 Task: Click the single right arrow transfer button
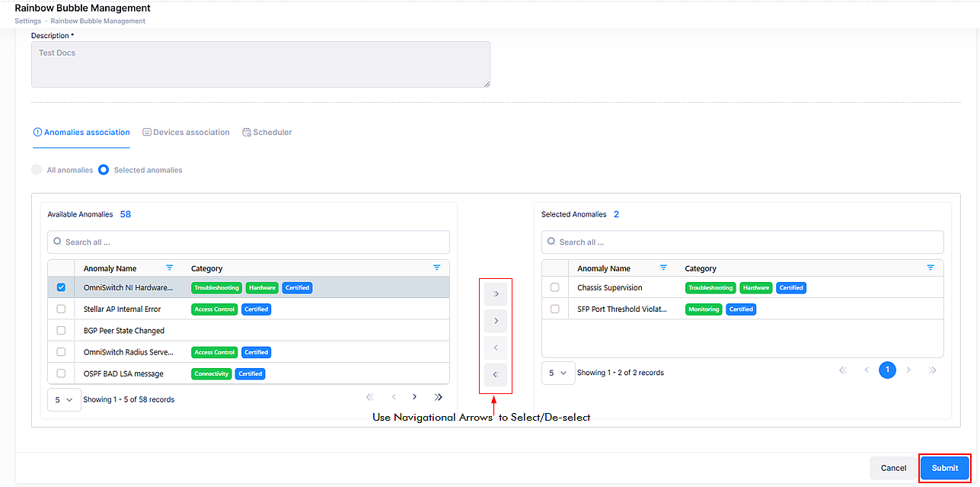pyautogui.click(x=495, y=321)
